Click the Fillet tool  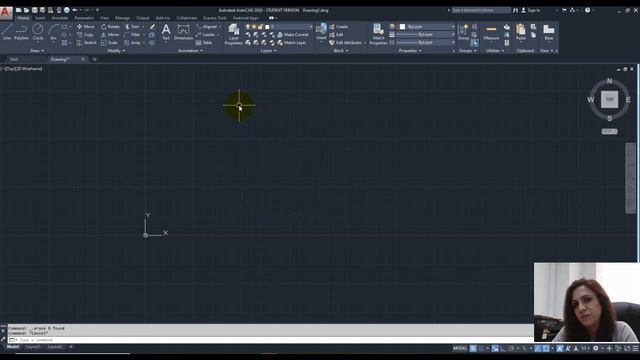pos(132,35)
